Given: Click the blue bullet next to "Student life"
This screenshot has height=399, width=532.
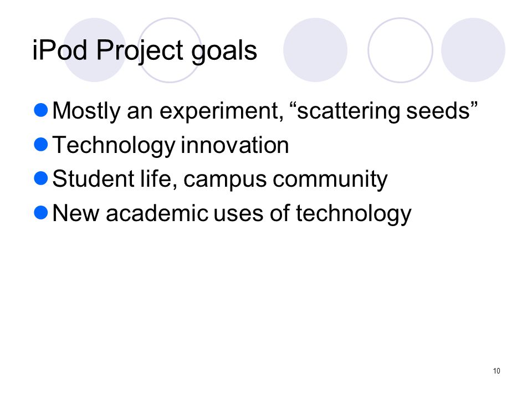Looking at the screenshot, I should coord(41,178).
